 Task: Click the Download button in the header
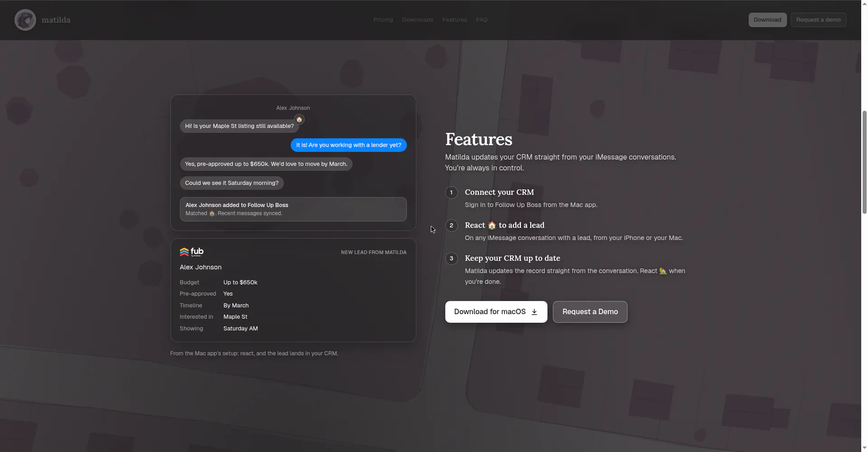767,20
